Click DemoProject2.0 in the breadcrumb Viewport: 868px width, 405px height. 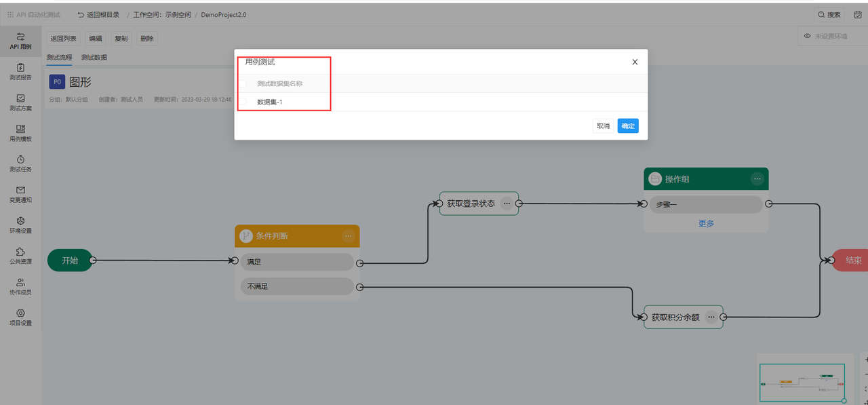pyautogui.click(x=224, y=14)
